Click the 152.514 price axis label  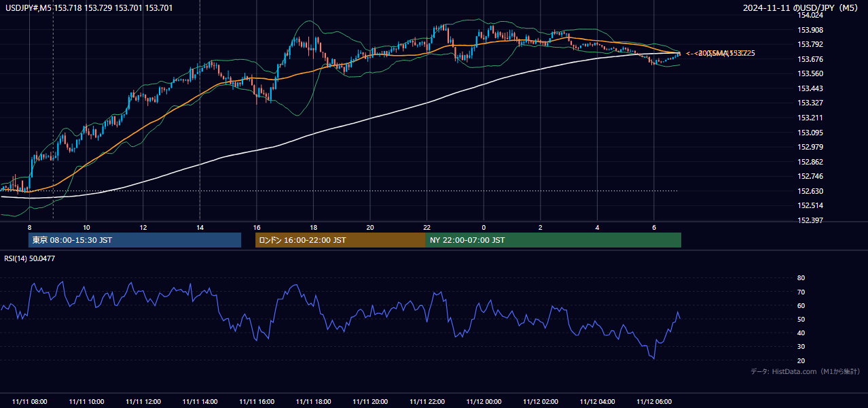pos(810,205)
